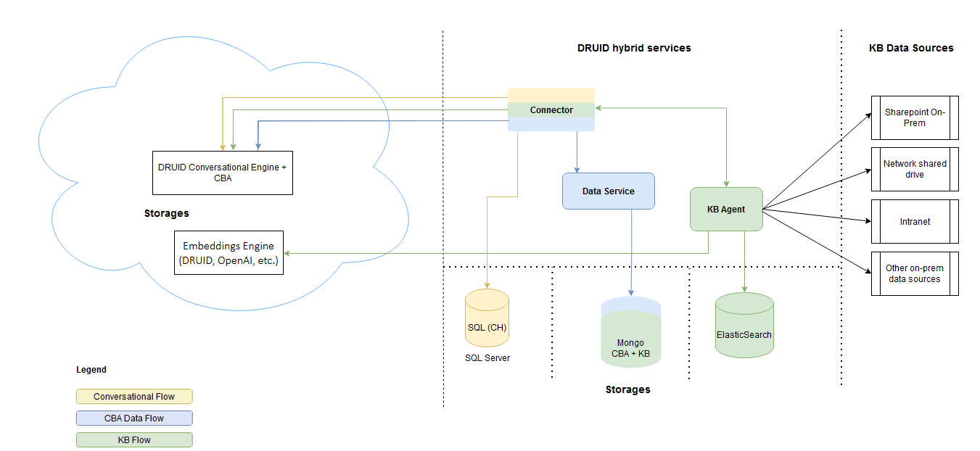Click the SQL Server label text
The width and height of the screenshot is (980, 451).
click(x=487, y=358)
